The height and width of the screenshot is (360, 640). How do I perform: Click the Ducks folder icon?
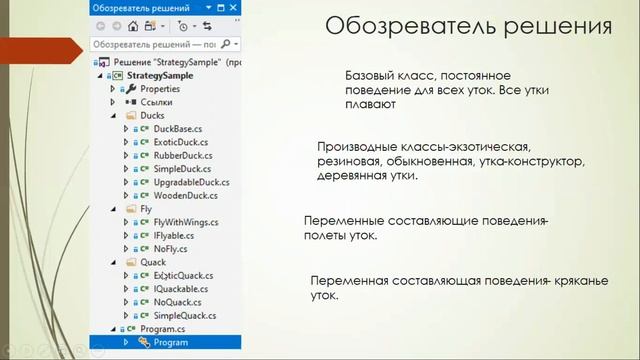(x=131, y=116)
